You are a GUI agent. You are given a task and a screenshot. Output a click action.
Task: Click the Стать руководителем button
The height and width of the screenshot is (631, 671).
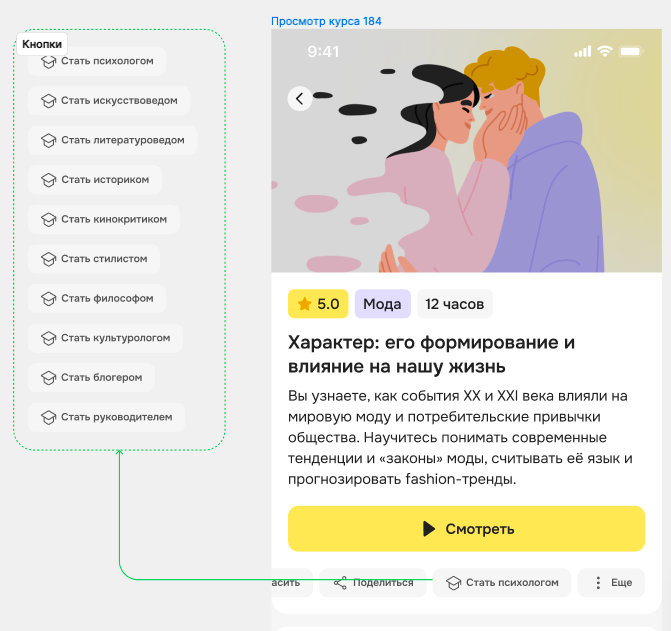[107, 417]
